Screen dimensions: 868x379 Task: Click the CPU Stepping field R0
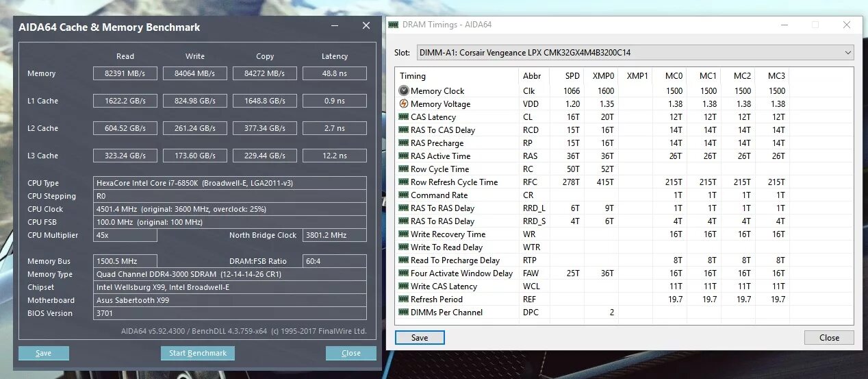230,196
